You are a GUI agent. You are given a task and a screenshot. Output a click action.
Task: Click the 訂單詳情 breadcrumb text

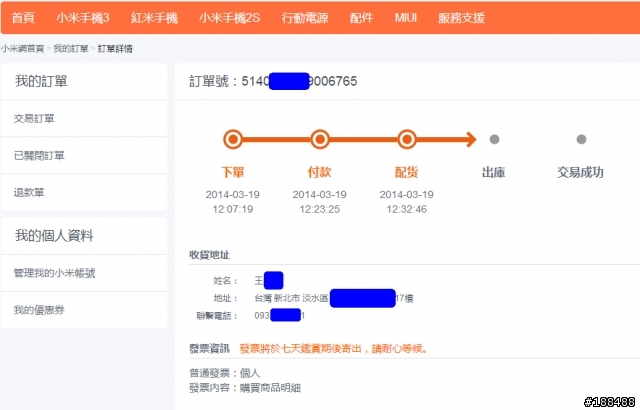[x=115, y=49]
